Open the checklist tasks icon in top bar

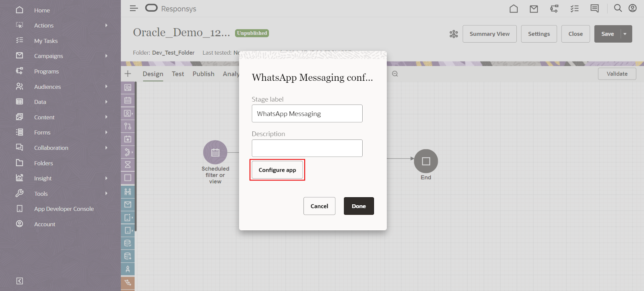574,8
